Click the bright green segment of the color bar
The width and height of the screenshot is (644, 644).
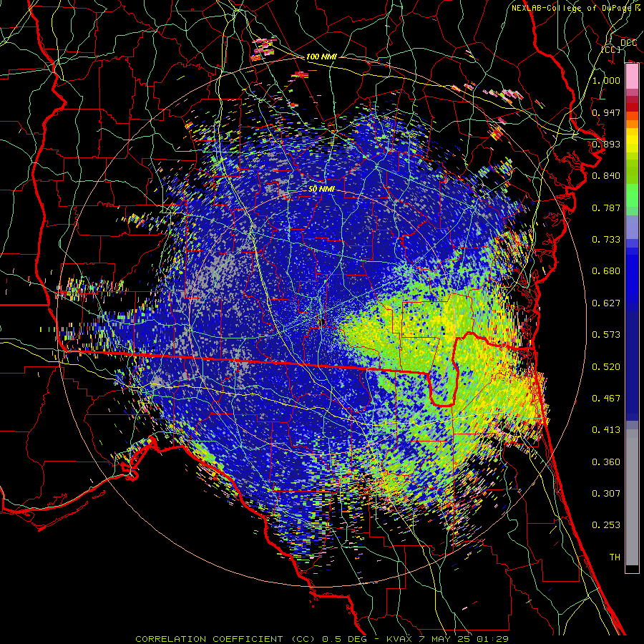pyautogui.click(x=632, y=195)
